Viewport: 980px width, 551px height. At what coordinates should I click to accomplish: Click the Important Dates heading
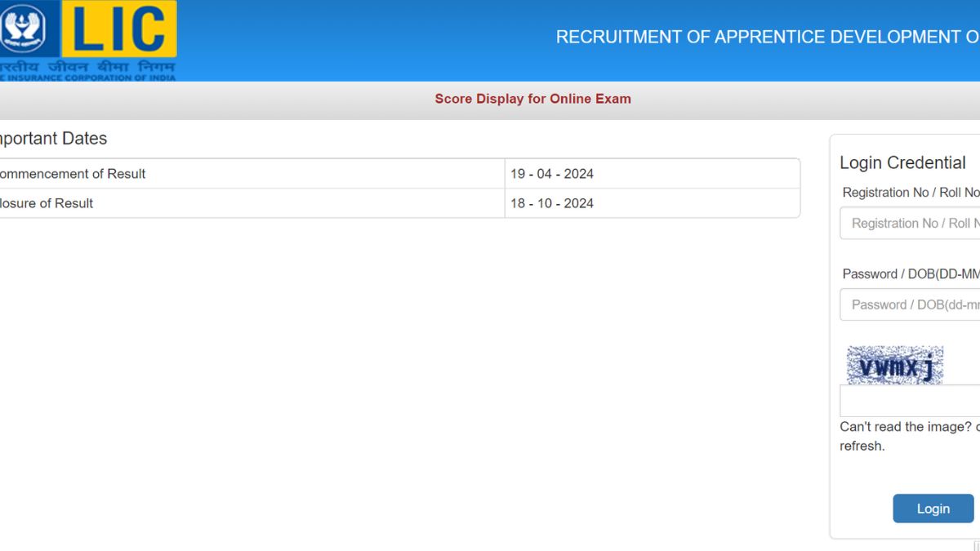pos(53,139)
